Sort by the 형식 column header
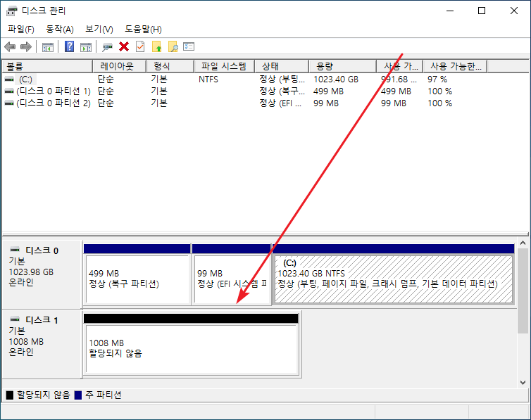The height and width of the screenshot is (420, 531). 170,66
